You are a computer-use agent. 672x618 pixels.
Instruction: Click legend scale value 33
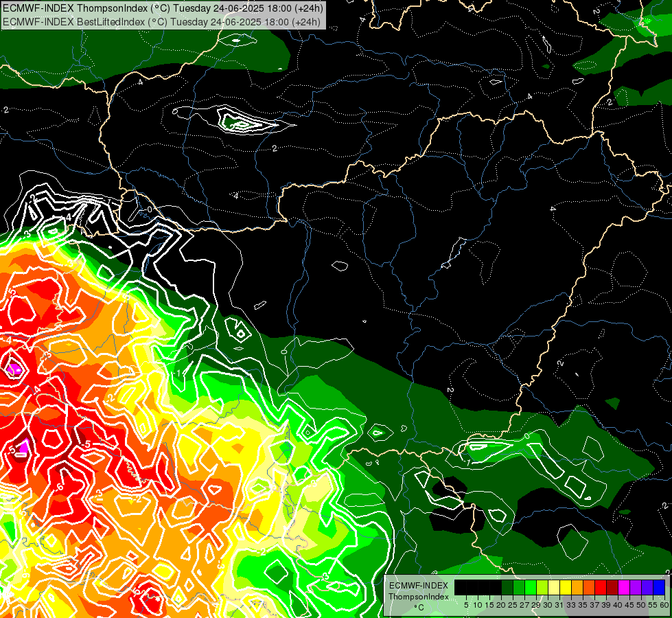pos(571,605)
